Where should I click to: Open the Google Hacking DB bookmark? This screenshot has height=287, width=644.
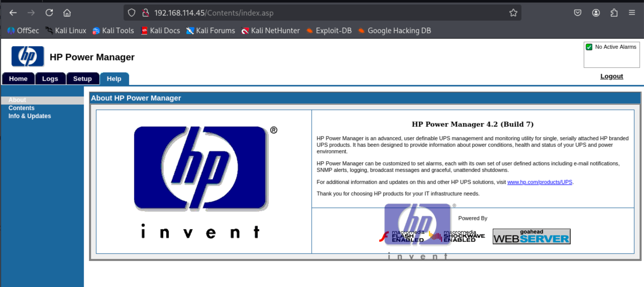tap(394, 31)
